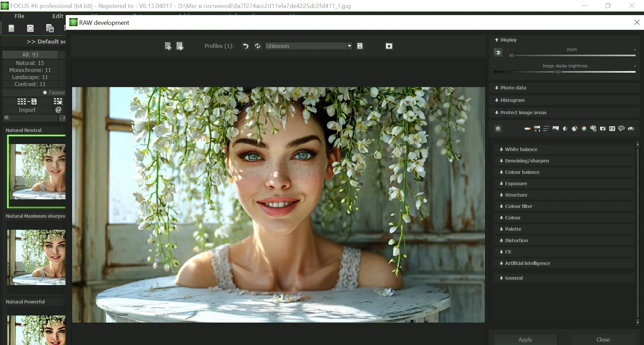Click the FX effects icon
This screenshot has height=345, width=644.
click(x=612, y=129)
